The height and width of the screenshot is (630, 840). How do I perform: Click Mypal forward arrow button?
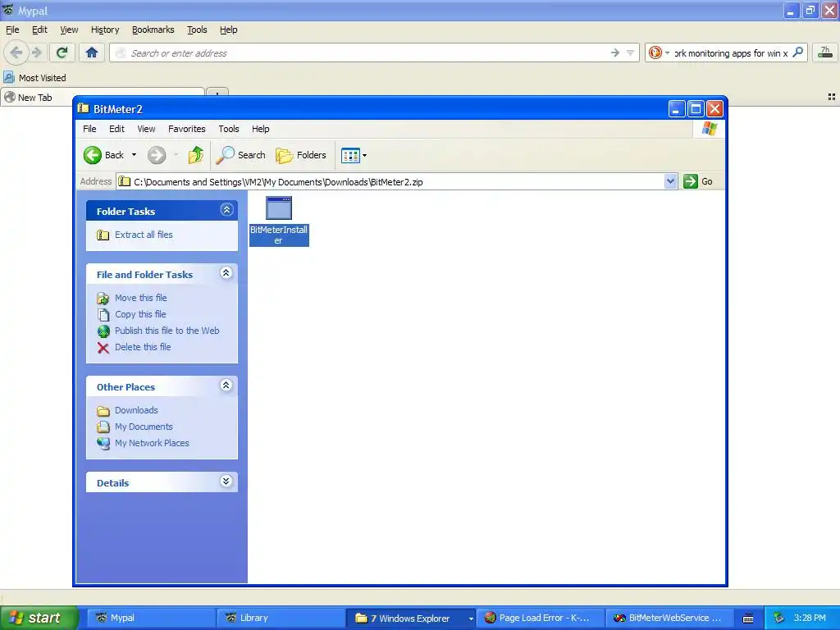click(36, 52)
